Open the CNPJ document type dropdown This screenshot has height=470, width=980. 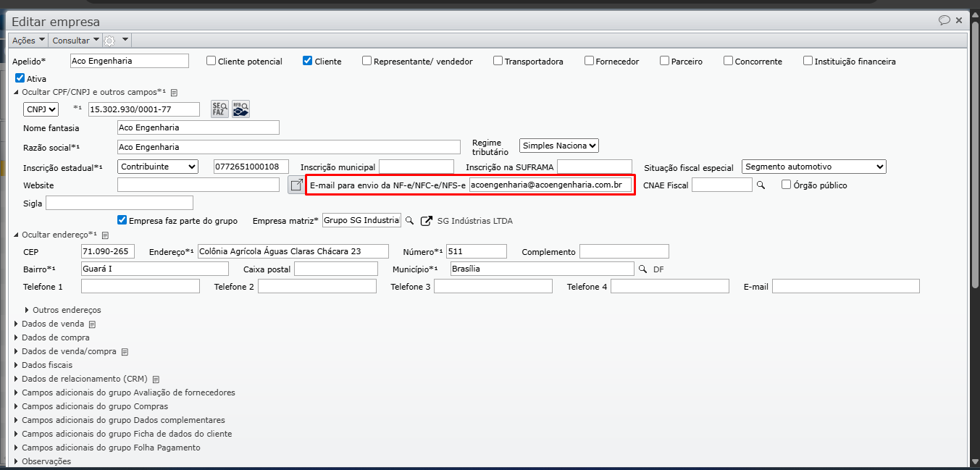coord(41,109)
